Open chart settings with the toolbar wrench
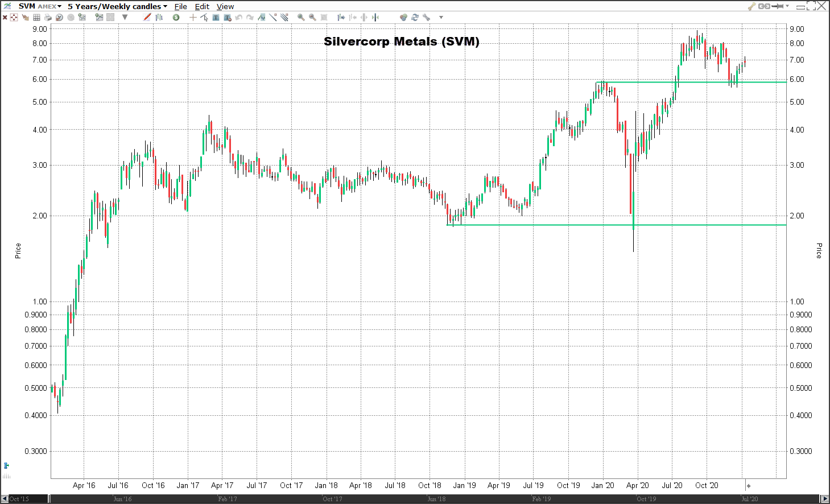Screen dimensions: 830x504 pos(426,17)
